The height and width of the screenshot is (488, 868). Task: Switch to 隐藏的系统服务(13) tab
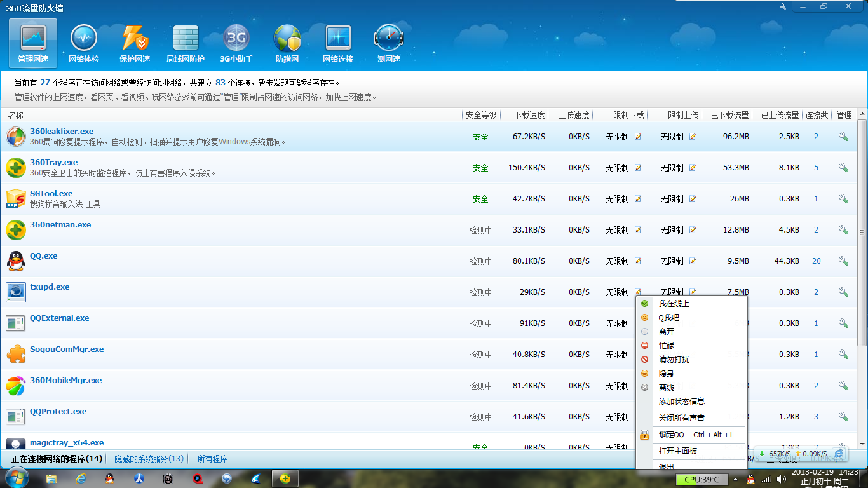pos(149,459)
